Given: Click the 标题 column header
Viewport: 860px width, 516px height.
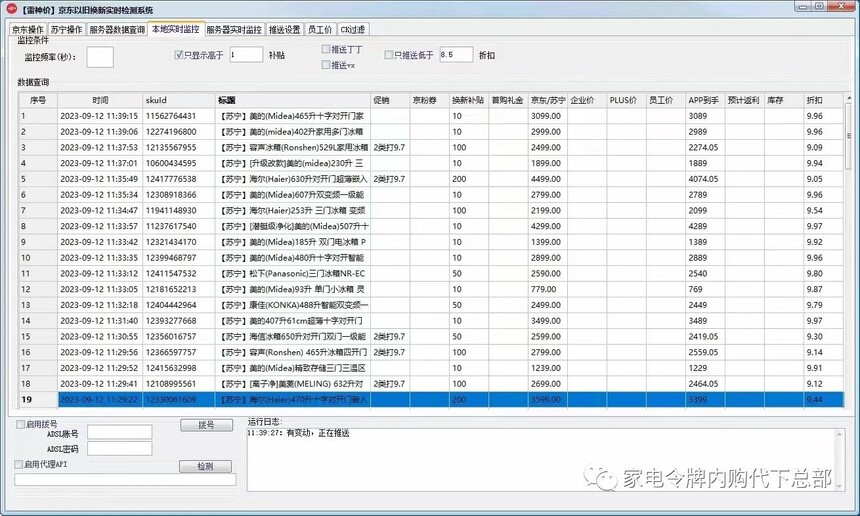Looking at the screenshot, I should (293, 100).
